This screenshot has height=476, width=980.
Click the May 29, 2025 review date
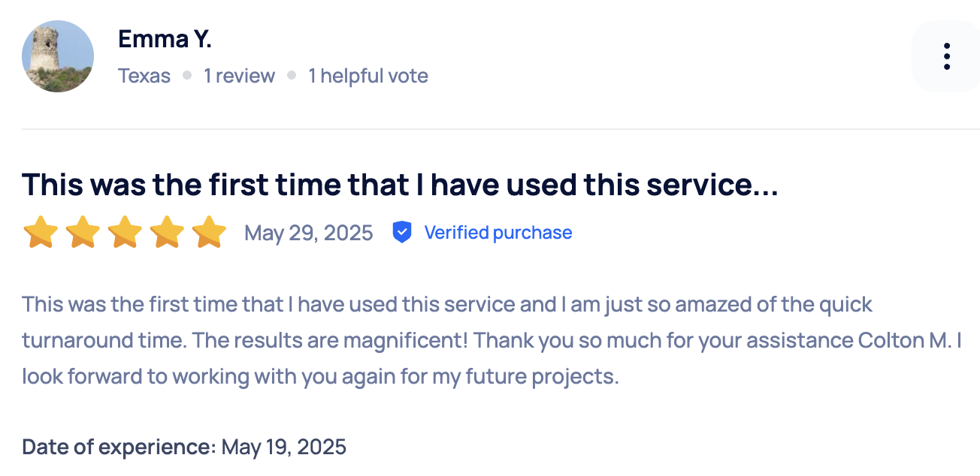309,233
